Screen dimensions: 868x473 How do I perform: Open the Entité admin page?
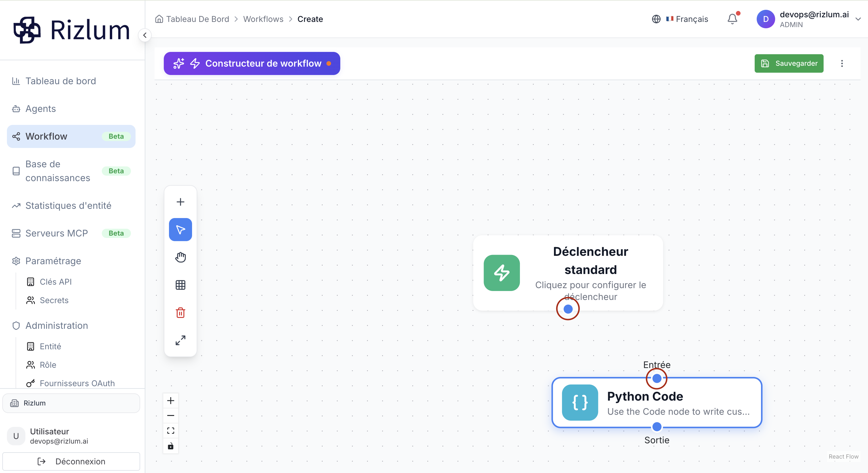click(50, 346)
